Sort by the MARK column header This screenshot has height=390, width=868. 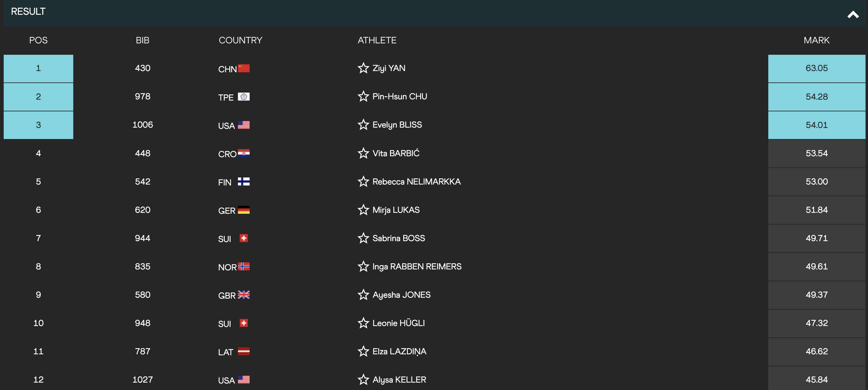817,40
